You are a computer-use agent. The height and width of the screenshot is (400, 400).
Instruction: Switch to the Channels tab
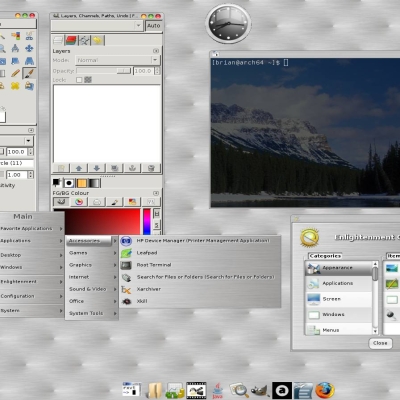click(71, 40)
